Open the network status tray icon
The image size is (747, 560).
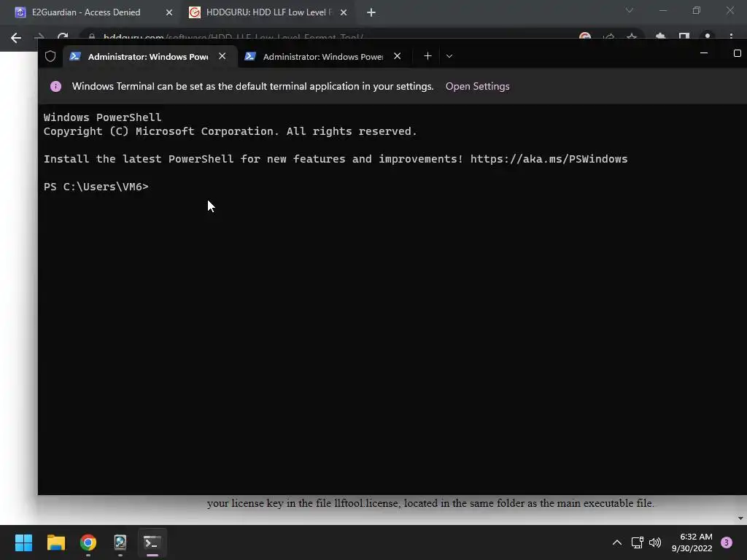[637, 542]
